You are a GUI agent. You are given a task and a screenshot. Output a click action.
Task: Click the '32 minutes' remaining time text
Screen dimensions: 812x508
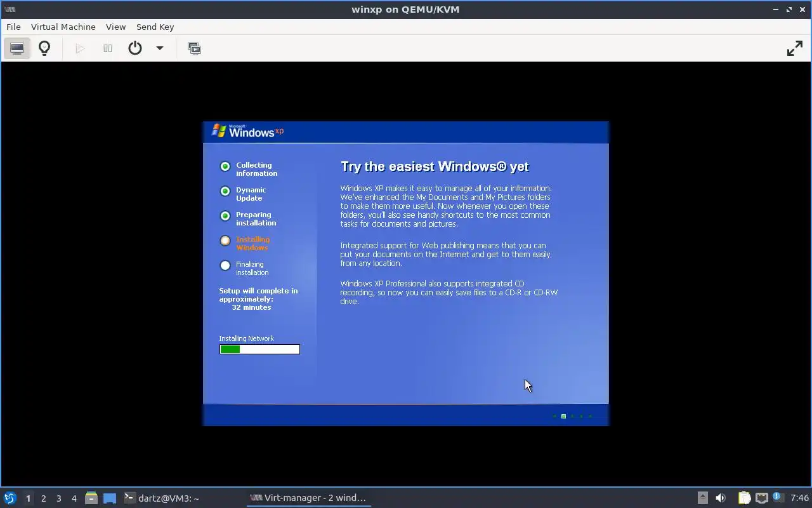point(251,307)
